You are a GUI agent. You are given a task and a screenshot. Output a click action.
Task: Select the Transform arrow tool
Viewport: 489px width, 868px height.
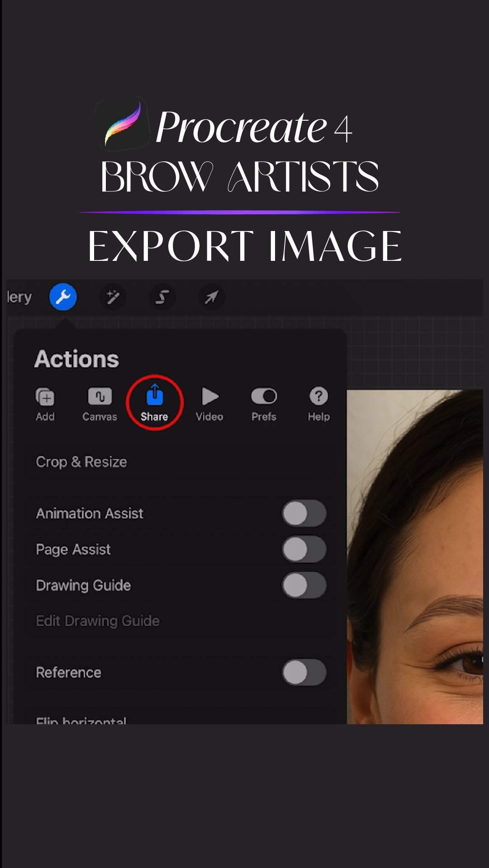211,297
